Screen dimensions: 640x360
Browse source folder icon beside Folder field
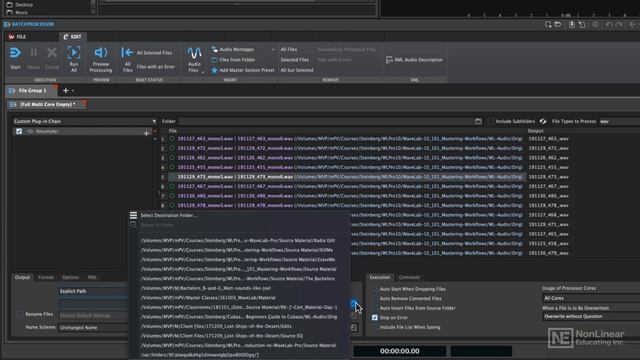tap(478, 121)
